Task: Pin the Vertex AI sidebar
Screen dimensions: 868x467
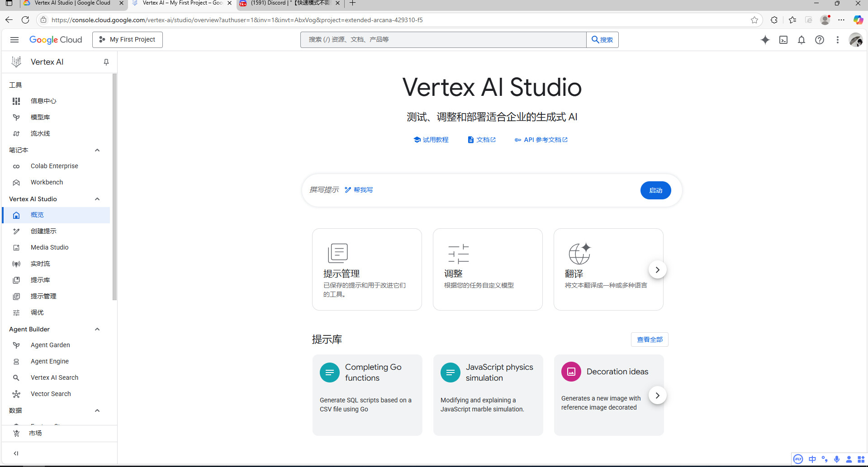Action: tap(106, 62)
